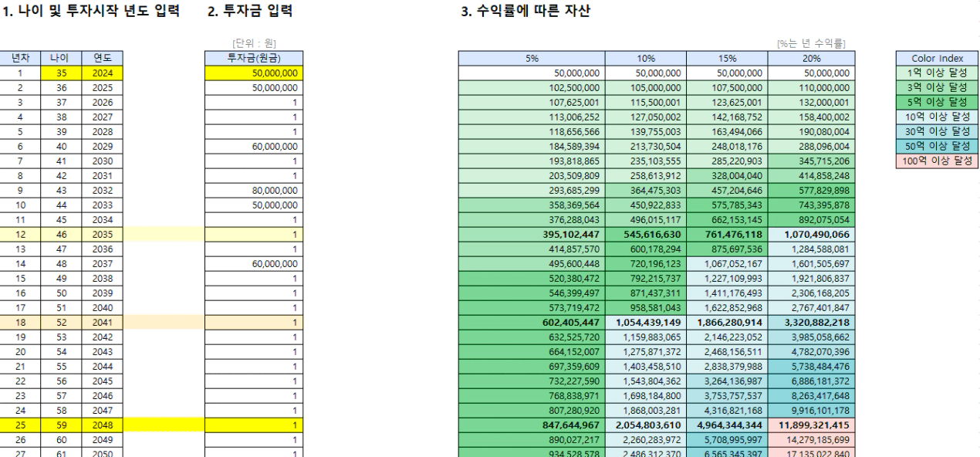The image size is (980, 457).
Task: Select the 30억 이상 달성 legend color
Action: pyautogui.click(x=938, y=131)
